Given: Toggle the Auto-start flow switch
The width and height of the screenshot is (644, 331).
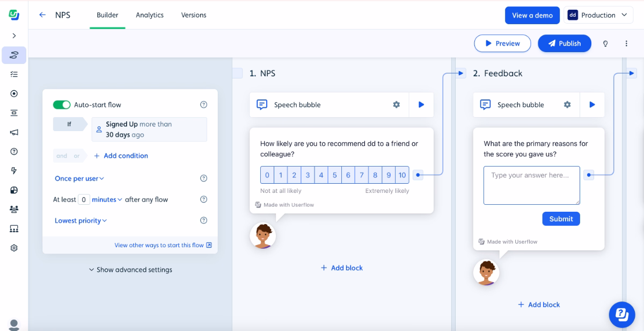Looking at the screenshot, I should point(62,104).
